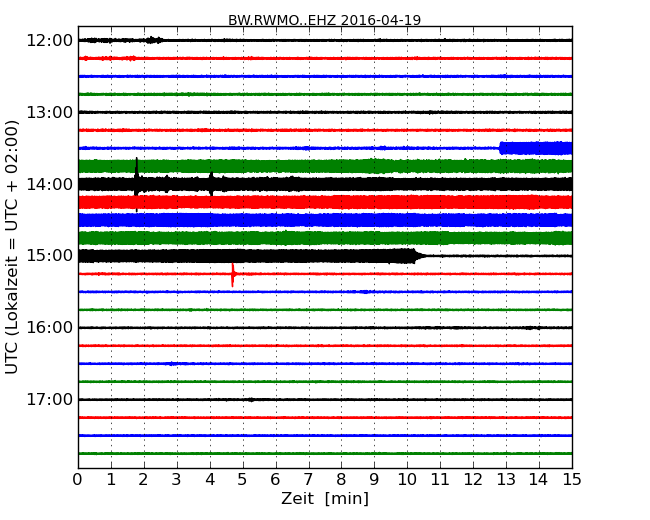The height and width of the screenshot is (520, 650).
Task: Click x-axis tick label 5
Action: (x=243, y=480)
